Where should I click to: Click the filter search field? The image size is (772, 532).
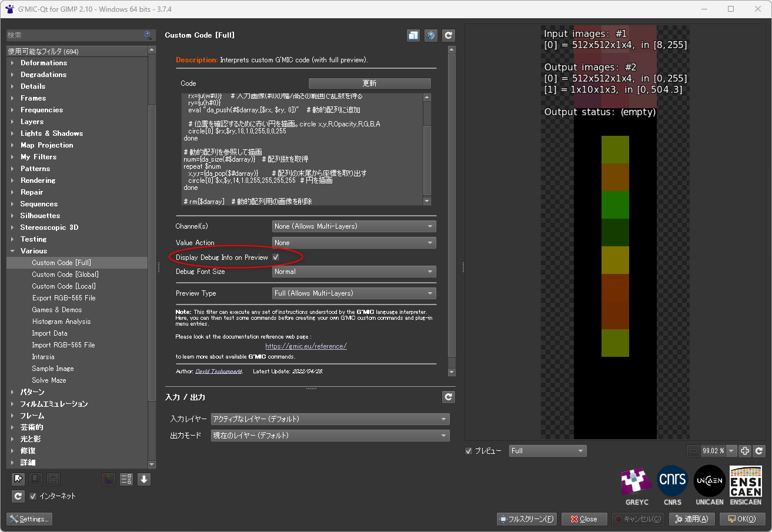click(x=73, y=35)
